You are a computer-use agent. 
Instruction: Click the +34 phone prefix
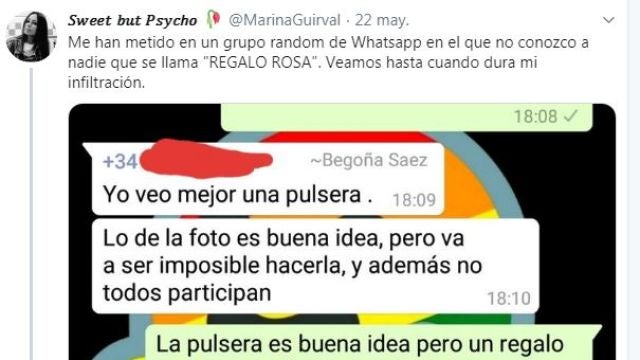pyautogui.click(x=120, y=161)
